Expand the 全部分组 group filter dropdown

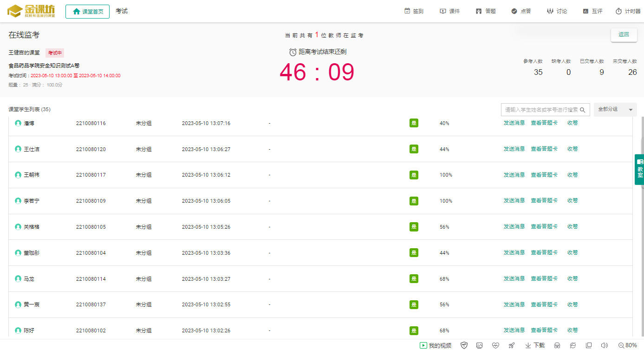[615, 110]
